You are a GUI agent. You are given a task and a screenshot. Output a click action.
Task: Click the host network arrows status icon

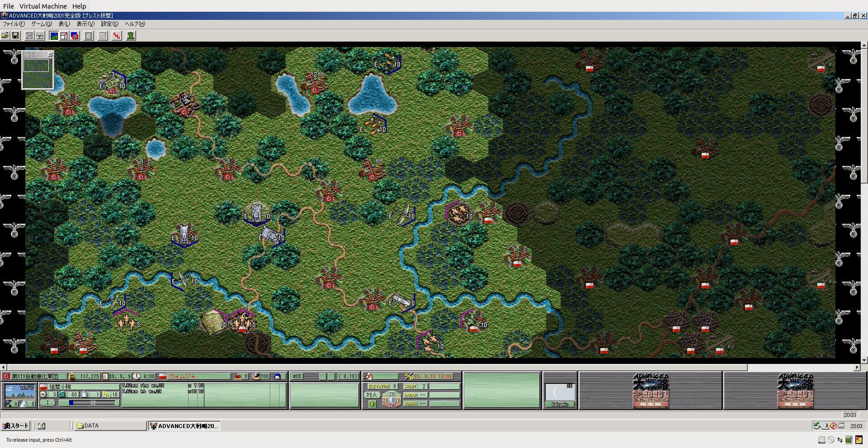840,440
